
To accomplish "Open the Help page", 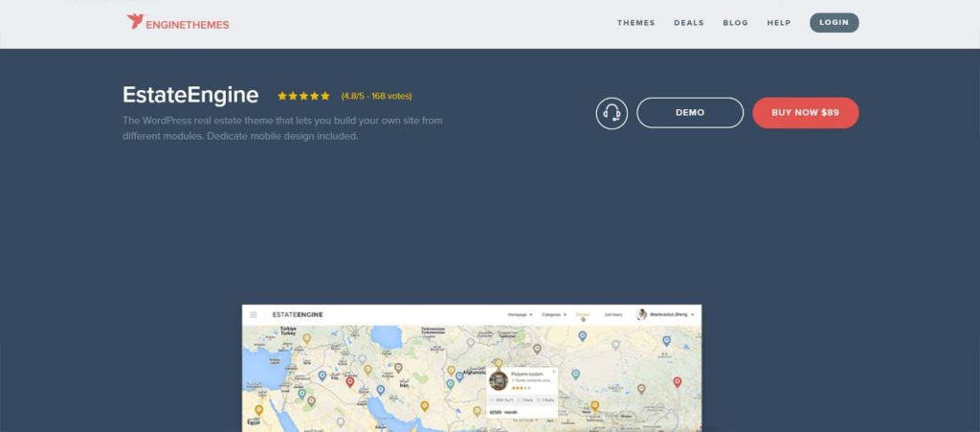I will pos(778,23).
